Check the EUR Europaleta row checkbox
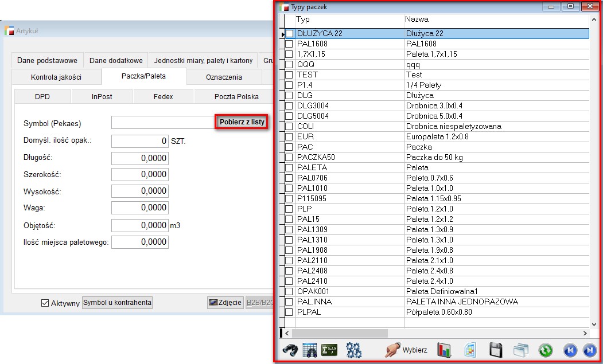The height and width of the screenshot is (364, 603). pyautogui.click(x=289, y=137)
